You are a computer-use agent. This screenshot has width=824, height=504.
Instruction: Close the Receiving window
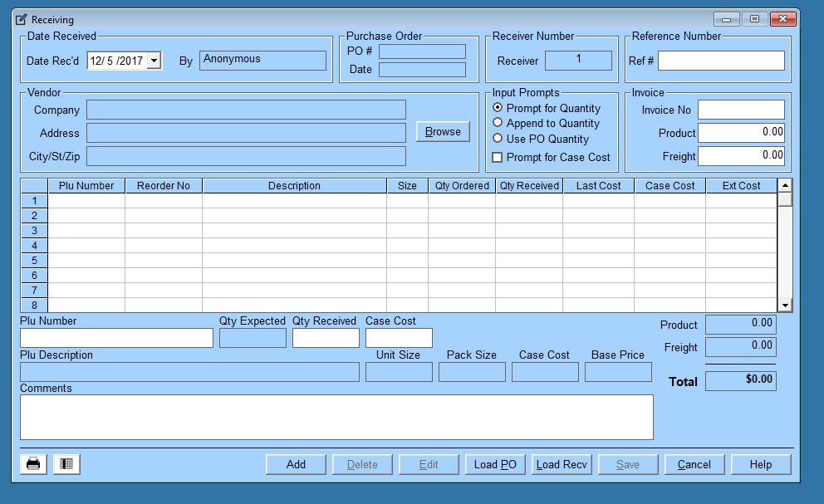pyautogui.click(x=783, y=19)
